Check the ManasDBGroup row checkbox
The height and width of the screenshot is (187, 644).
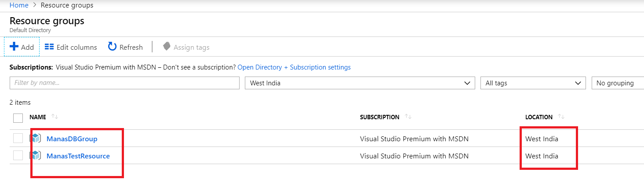coord(18,139)
